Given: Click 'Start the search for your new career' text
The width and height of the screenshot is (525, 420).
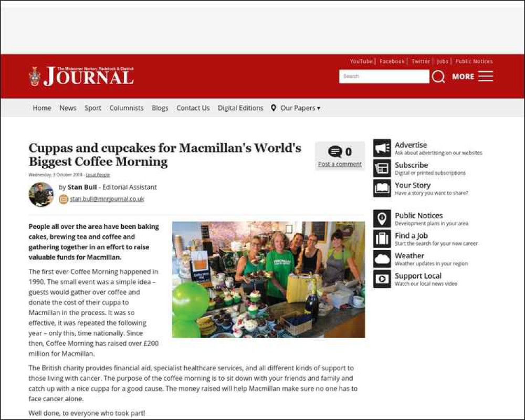Looking at the screenshot, I should 436,244.
